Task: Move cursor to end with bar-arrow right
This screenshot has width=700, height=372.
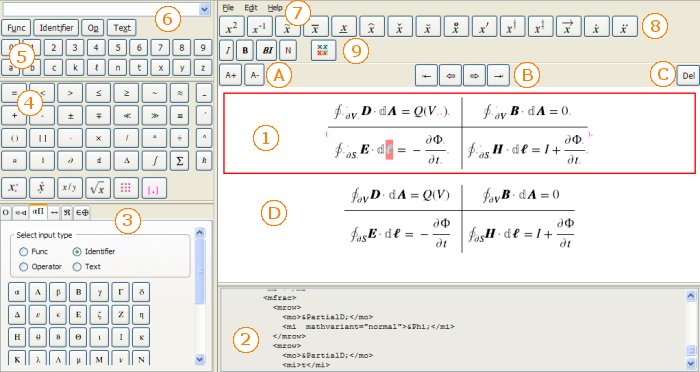Action: [x=499, y=76]
